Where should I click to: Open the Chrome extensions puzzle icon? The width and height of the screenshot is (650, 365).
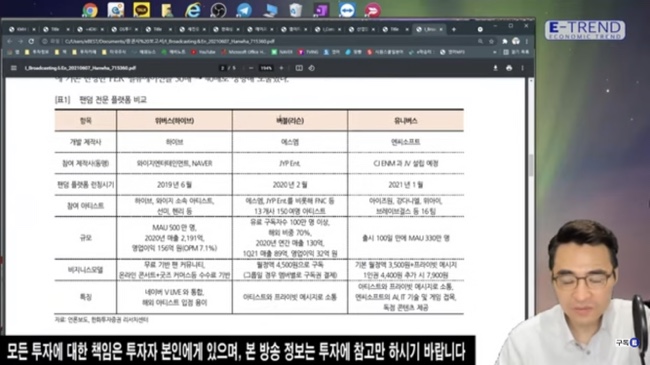[x=504, y=41]
